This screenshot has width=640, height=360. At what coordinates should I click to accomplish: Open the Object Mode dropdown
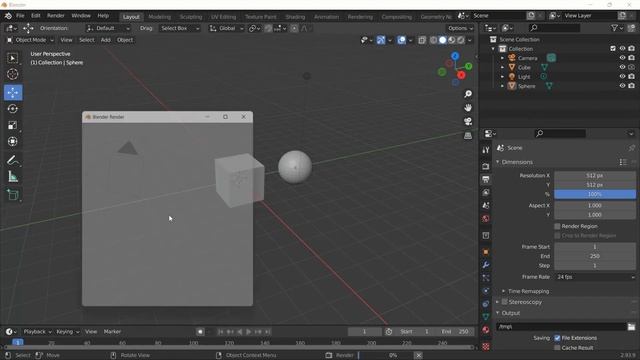pyautogui.click(x=30, y=40)
